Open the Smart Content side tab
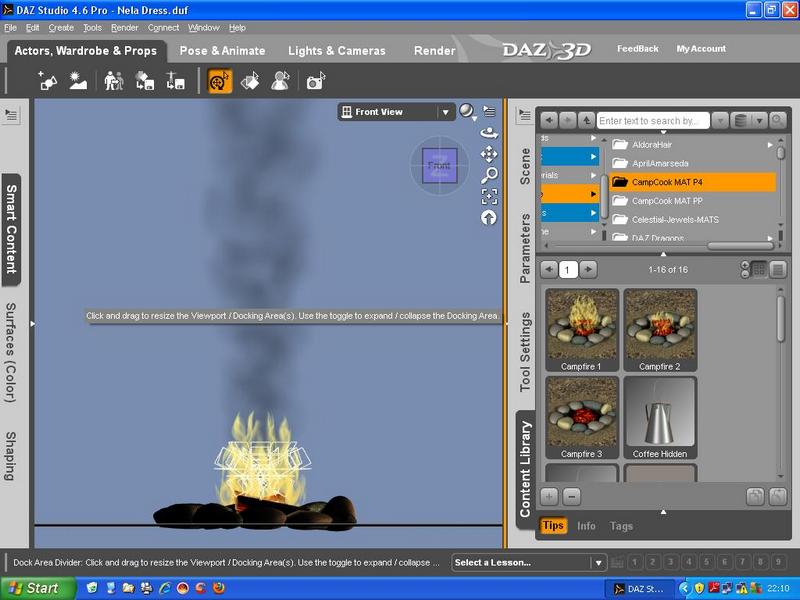Image resolution: width=800 pixels, height=600 pixels. click(x=11, y=229)
